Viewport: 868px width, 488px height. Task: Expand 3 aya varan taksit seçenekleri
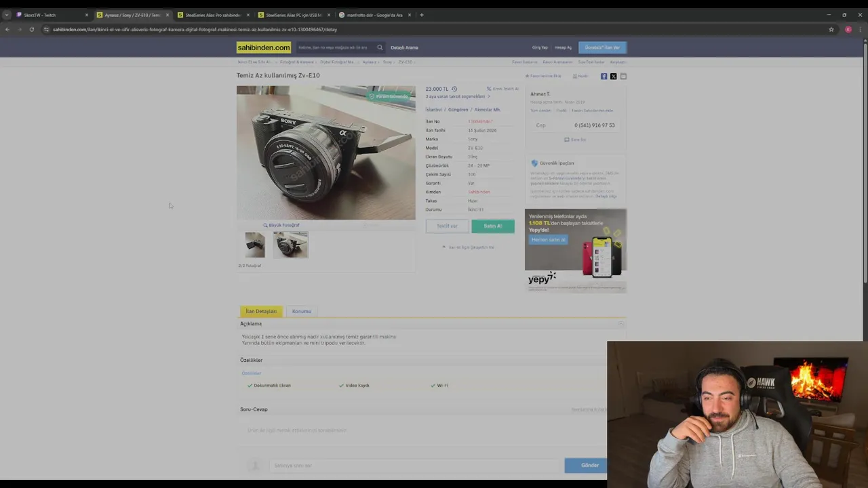click(457, 96)
